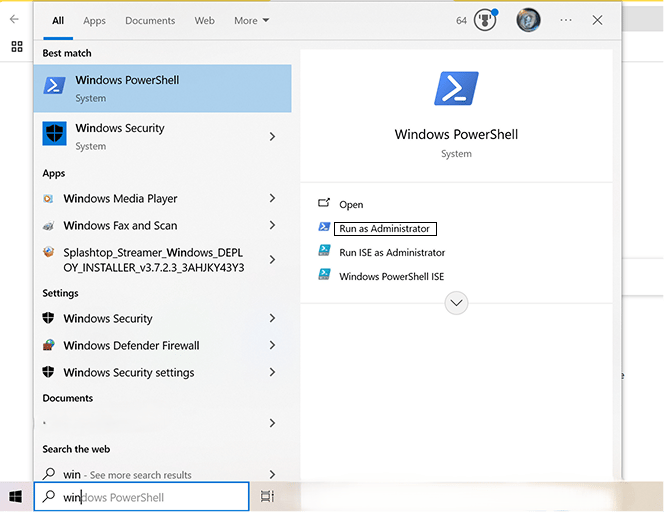Click the Windows Security shield icon under Best match
Viewport: 664px width, 512px height.
[54, 133]
